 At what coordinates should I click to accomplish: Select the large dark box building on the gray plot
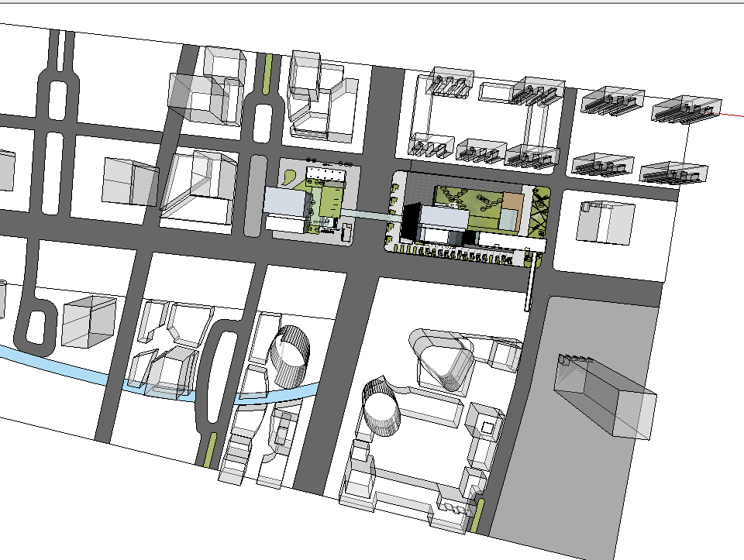point(605,397)
